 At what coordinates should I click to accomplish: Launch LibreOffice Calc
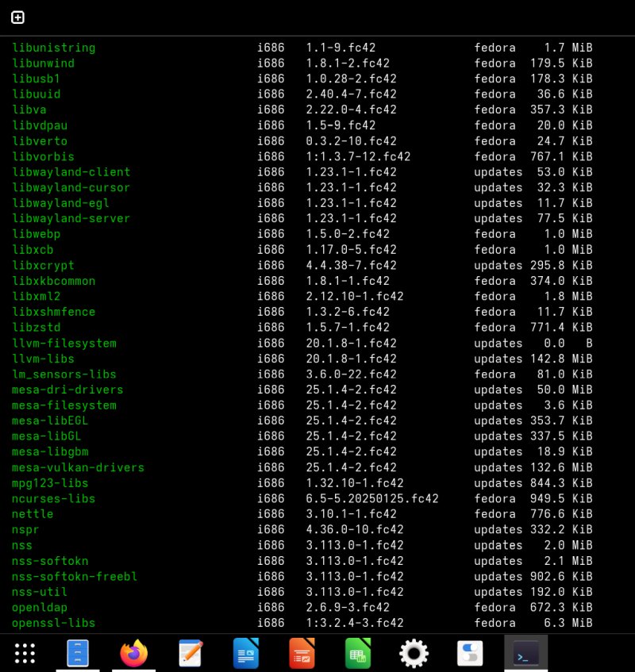pos(357,652)
